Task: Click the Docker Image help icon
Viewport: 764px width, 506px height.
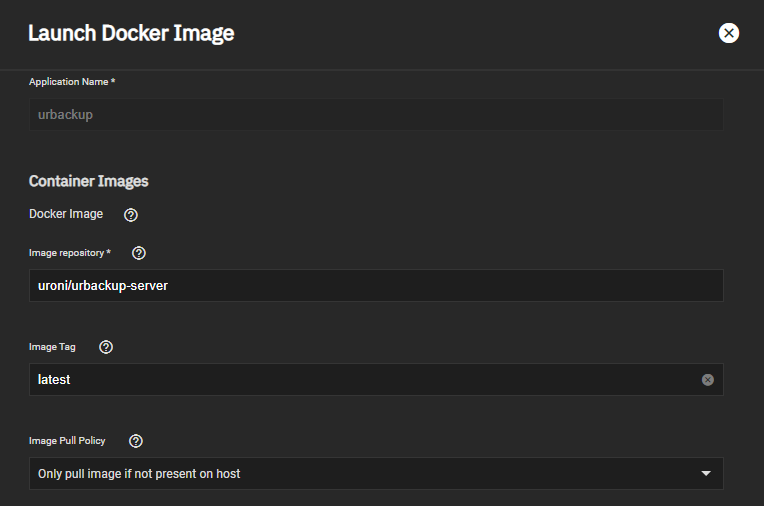Action: pos(130,215)
